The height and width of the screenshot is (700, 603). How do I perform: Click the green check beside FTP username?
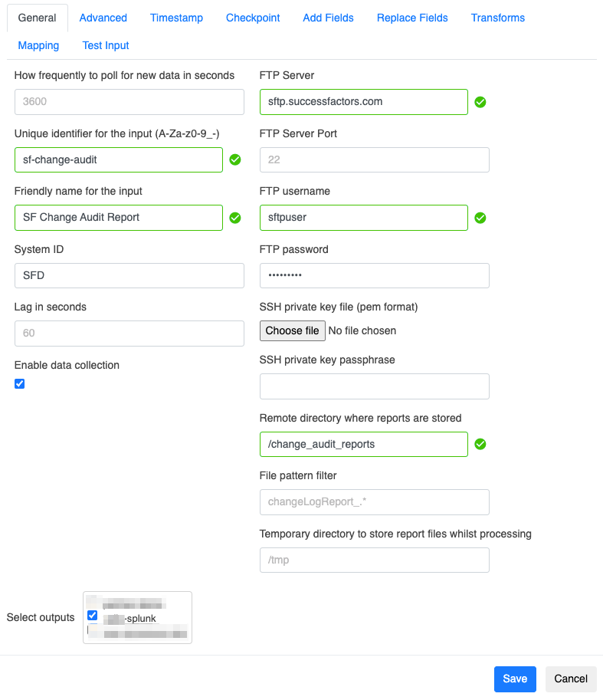(x=480, y=218)
